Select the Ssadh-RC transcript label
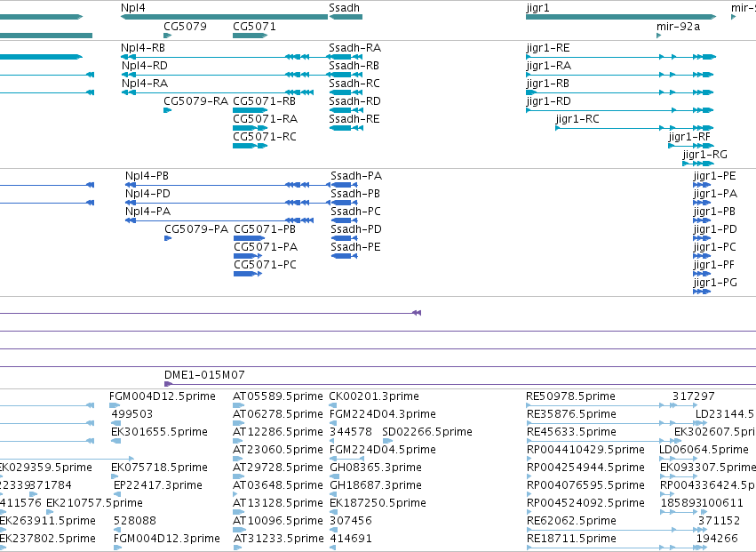Image resolution: width=756 pixels, height=552 pixels. pos(354,84)
